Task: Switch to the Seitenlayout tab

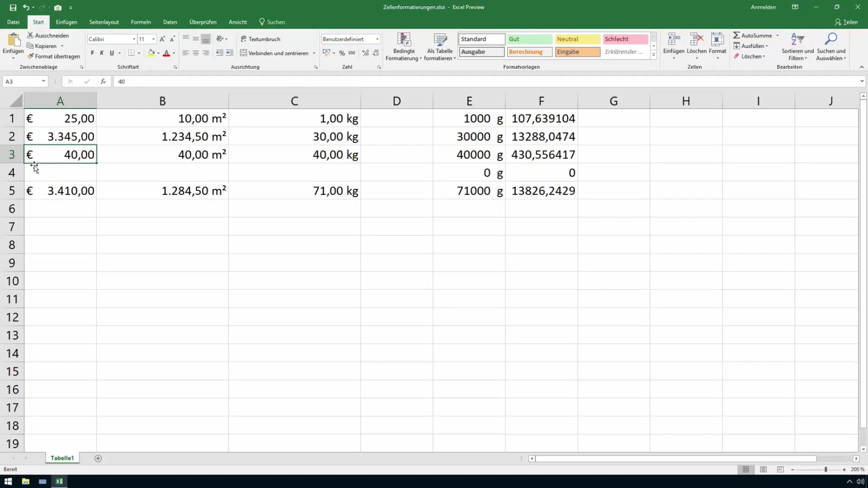Action: (x=104, y=22)
